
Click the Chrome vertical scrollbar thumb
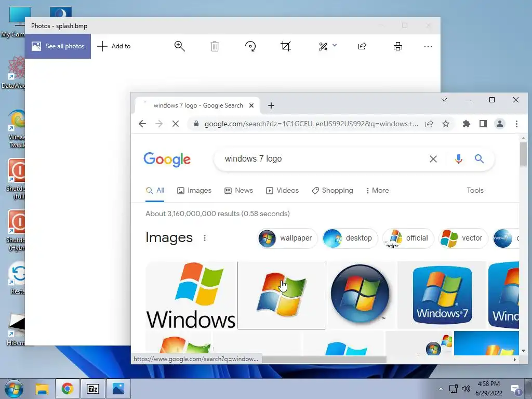523,154
